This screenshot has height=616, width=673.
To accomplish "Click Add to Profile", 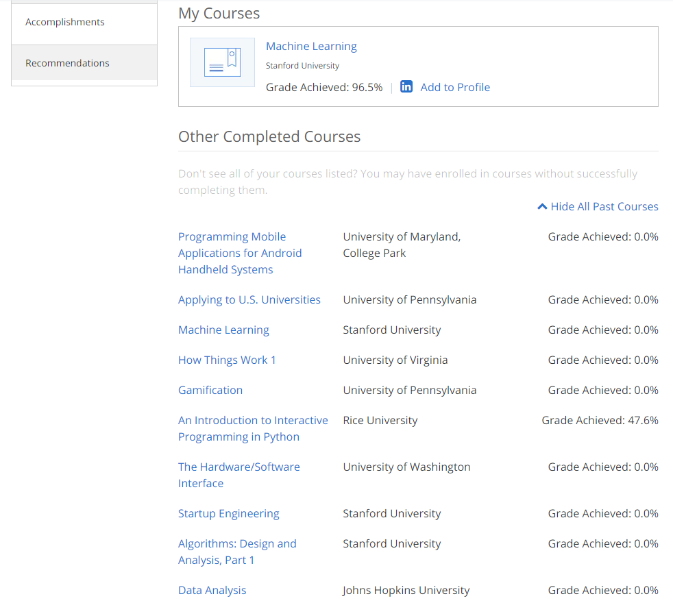I will coord(454,87).
